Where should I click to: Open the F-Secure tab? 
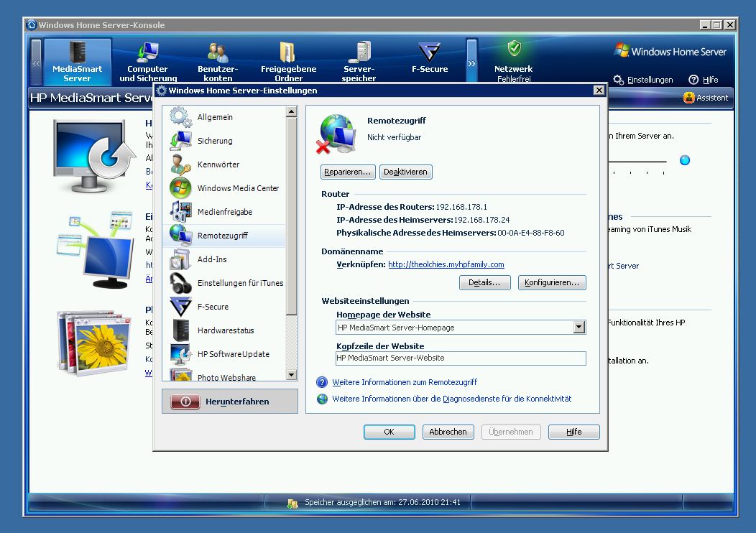[x=430, y=58]
